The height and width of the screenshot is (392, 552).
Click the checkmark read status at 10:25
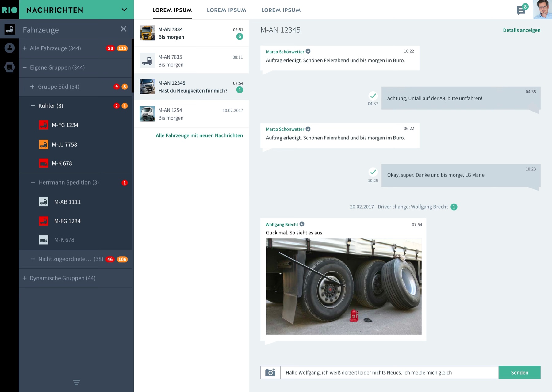pyautogui.click(x=373, y=172)
